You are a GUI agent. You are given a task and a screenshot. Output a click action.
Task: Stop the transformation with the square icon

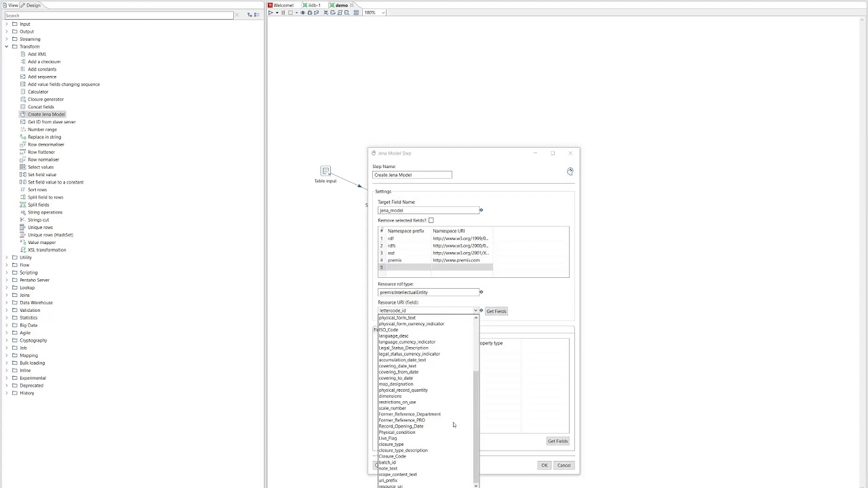(x=290, y=13)
